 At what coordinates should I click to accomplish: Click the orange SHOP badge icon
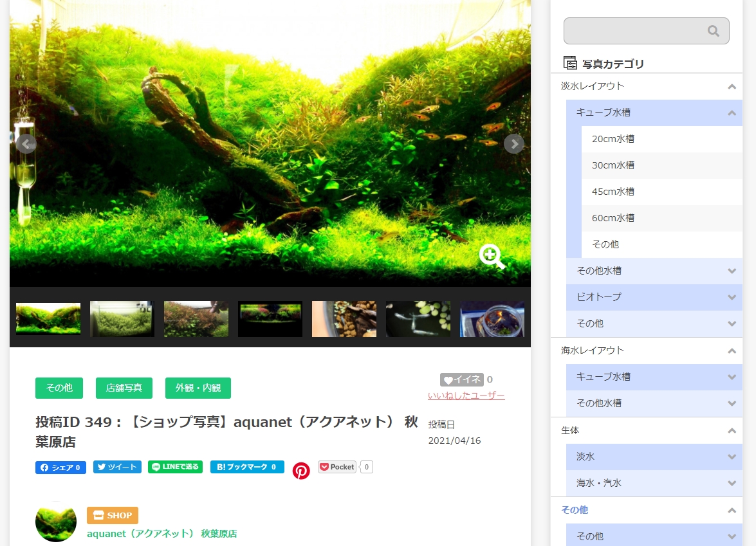click(112, 515)
